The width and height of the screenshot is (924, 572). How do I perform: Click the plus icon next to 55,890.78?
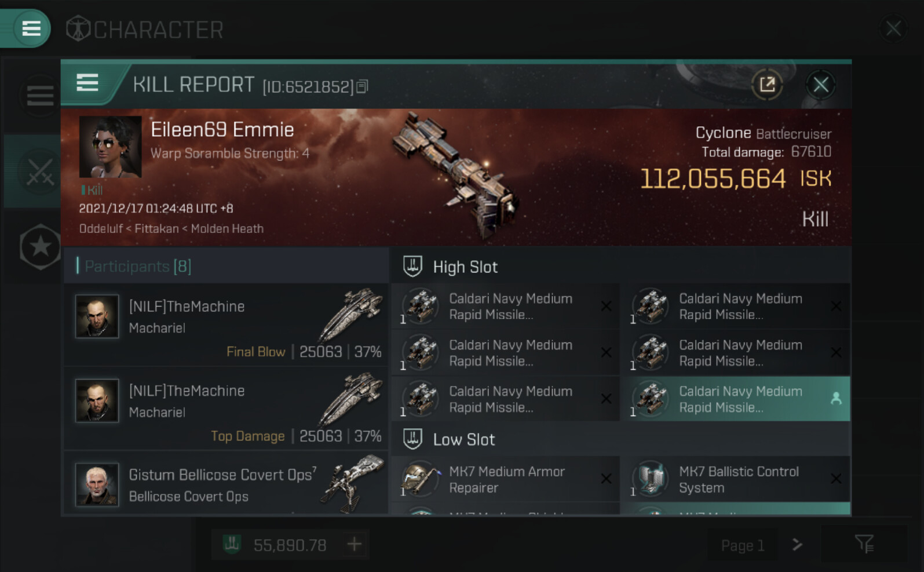pyautogui.click(x=355, y=544)
